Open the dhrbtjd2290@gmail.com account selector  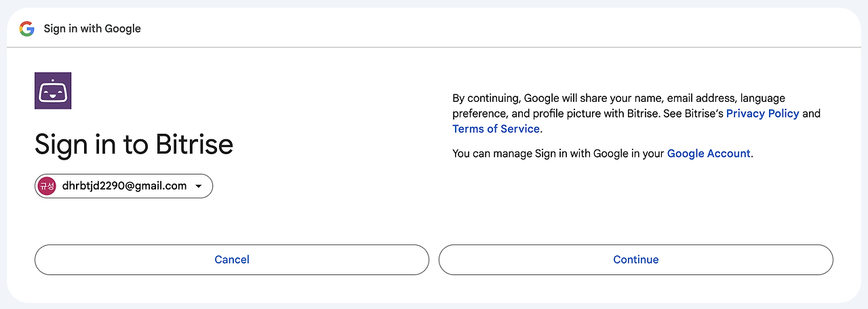(x=123, y=186)
